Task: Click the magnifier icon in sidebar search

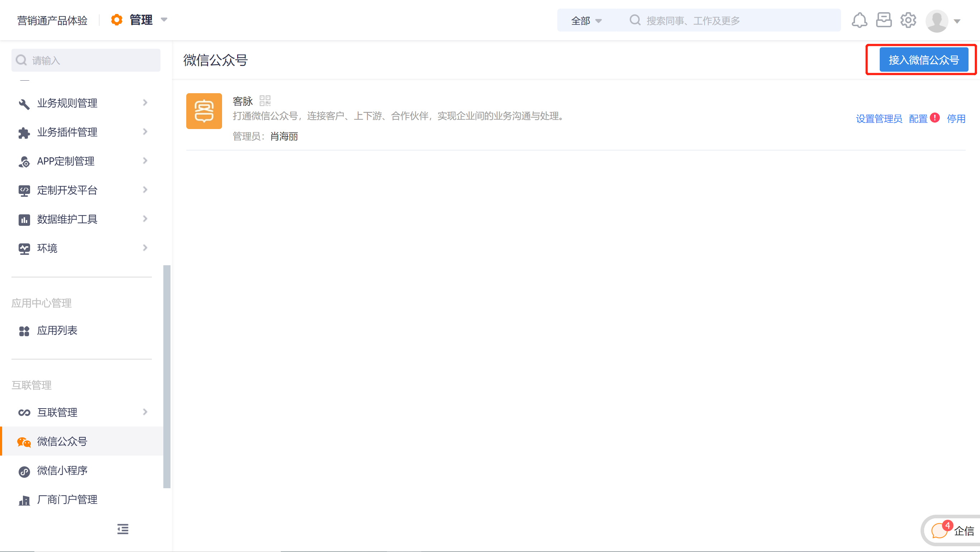Action: [x=21, y=60]
